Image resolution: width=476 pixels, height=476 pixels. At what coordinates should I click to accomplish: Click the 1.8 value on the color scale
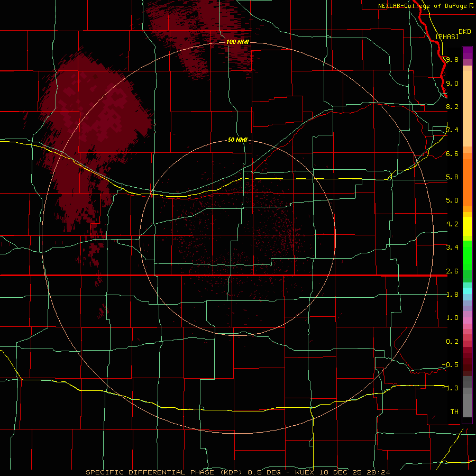click(452, 295)
